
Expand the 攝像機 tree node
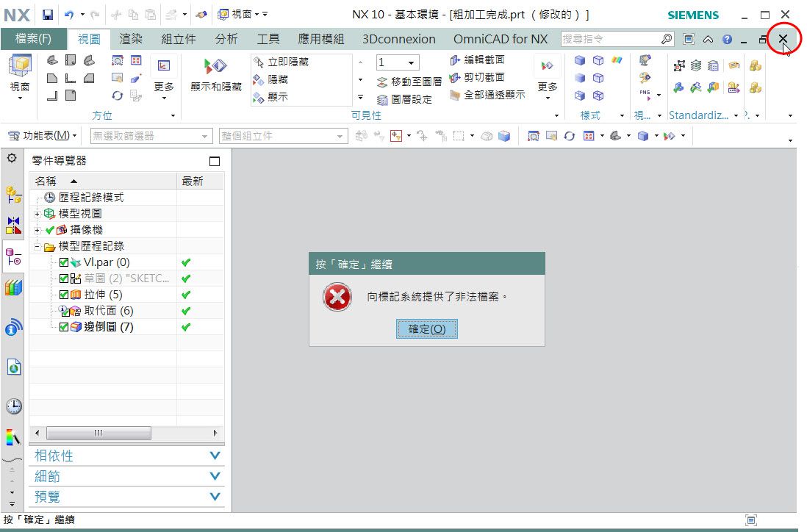click(37, 230)
